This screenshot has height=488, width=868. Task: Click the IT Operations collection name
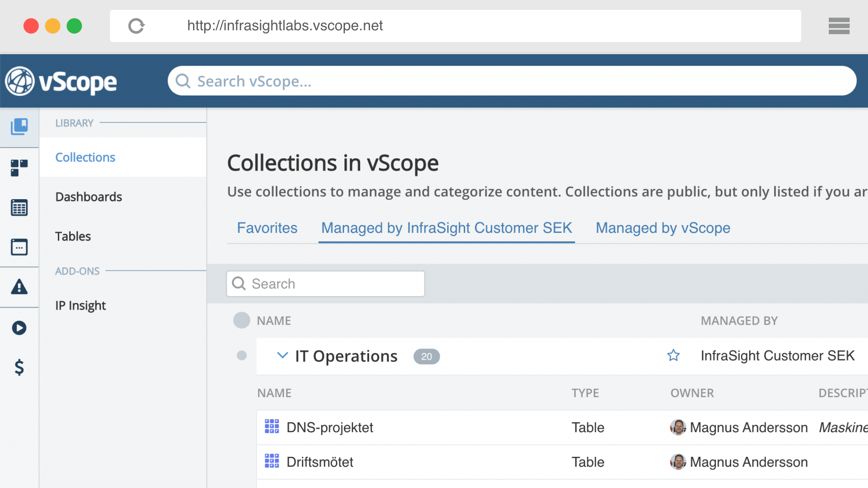point(346,356)
